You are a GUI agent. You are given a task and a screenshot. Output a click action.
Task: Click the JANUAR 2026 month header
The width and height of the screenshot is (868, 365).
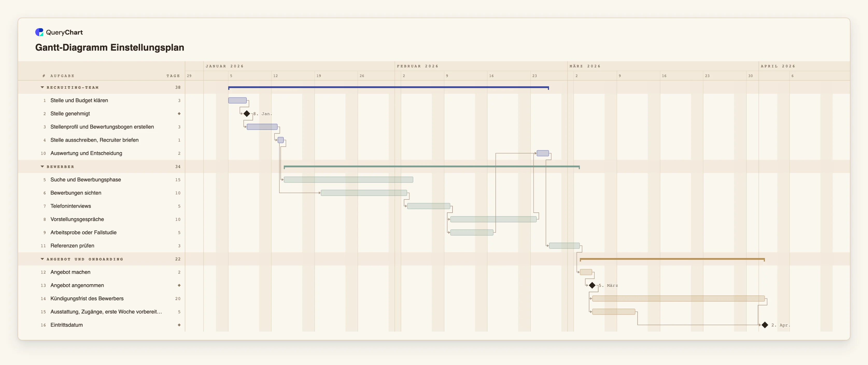coord(224,66)
